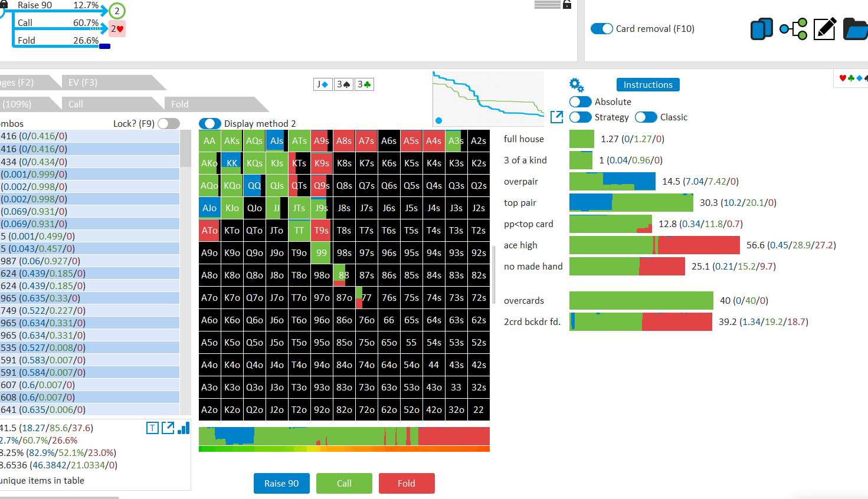
Task: Click the 3 of spades board card
Action: (x=343, y=84)
